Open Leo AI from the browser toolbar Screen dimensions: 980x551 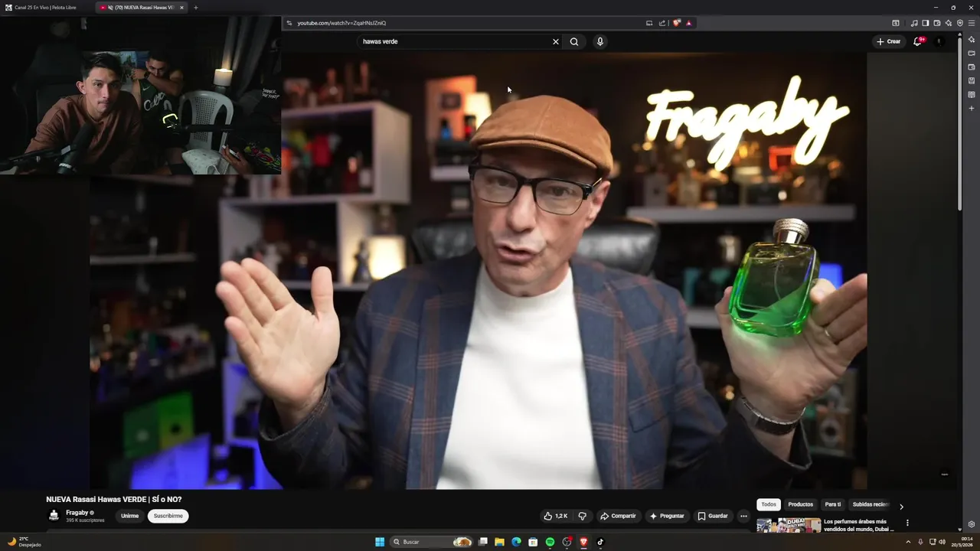[949, 23]
